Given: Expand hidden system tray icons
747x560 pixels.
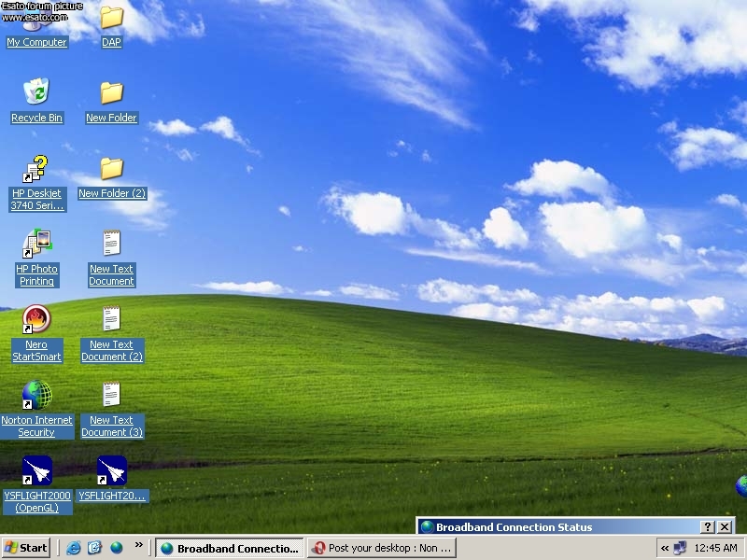Looking at the screenshot, I should click(x=665, y=549).
